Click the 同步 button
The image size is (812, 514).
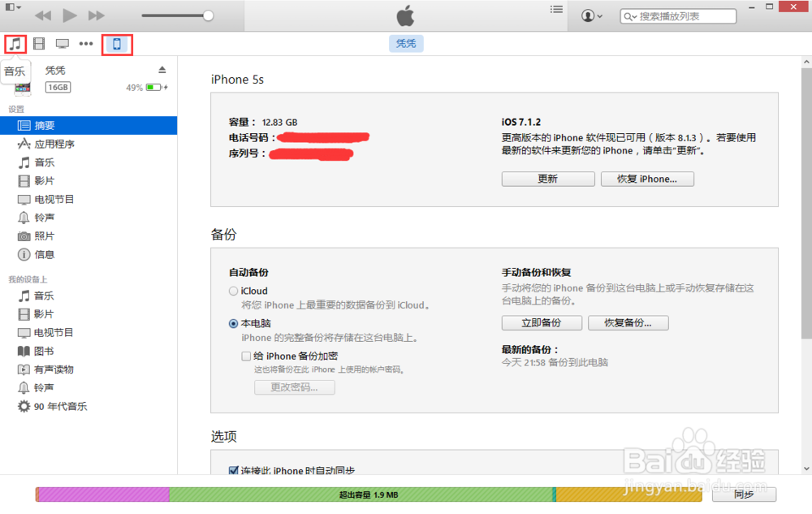click(744, 495)
